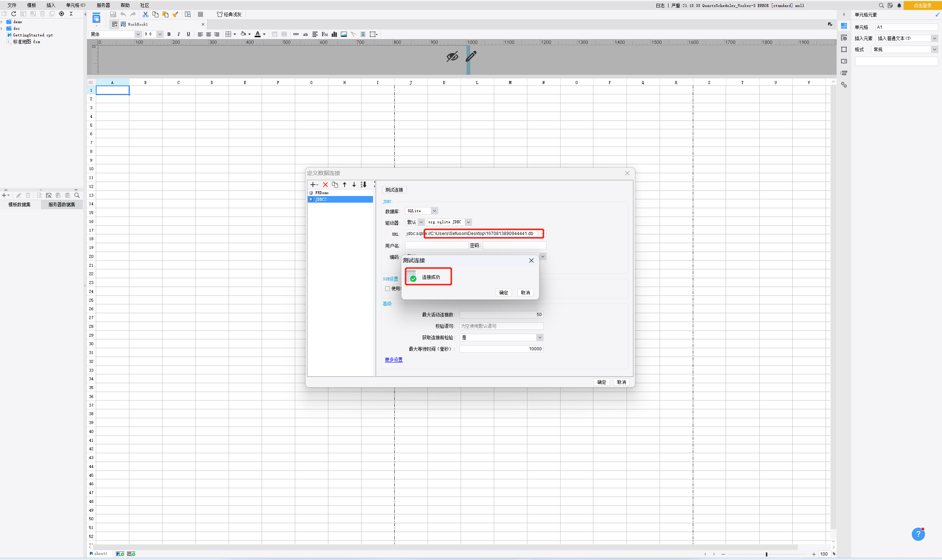Click the cut scissors icon
The height and width of the screenshot is (560, 942).
pyautogui.click(x=145, y=14)
